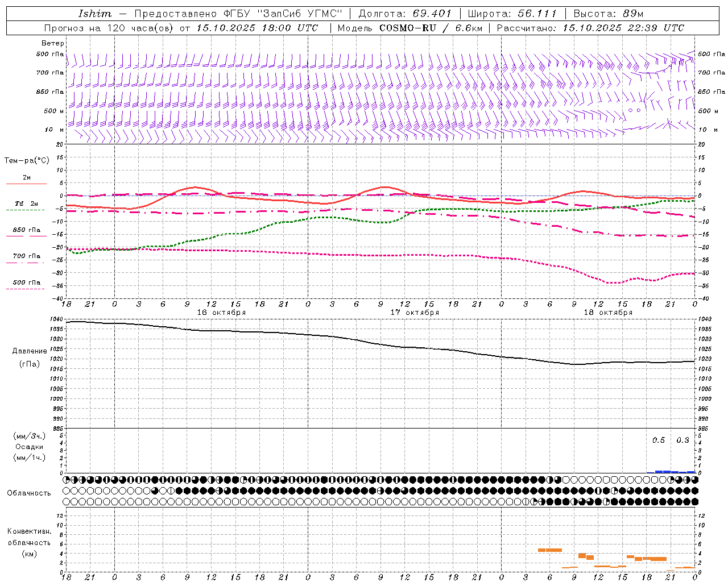This screenshot has height=582, width=728.
Task: Click the precipitation value "0.3"
Action: pyautogui.click(x=682, y=440)
